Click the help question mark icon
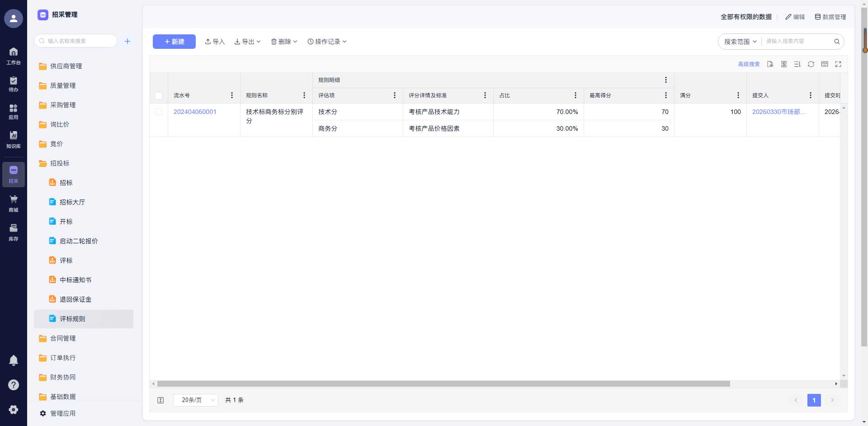This screenshot has width=868, height=426. point(14,385)
